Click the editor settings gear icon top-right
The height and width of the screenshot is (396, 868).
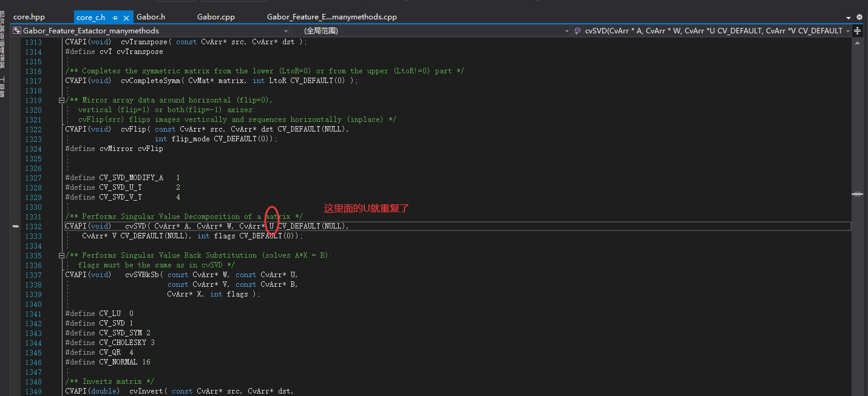coord(859,17)
